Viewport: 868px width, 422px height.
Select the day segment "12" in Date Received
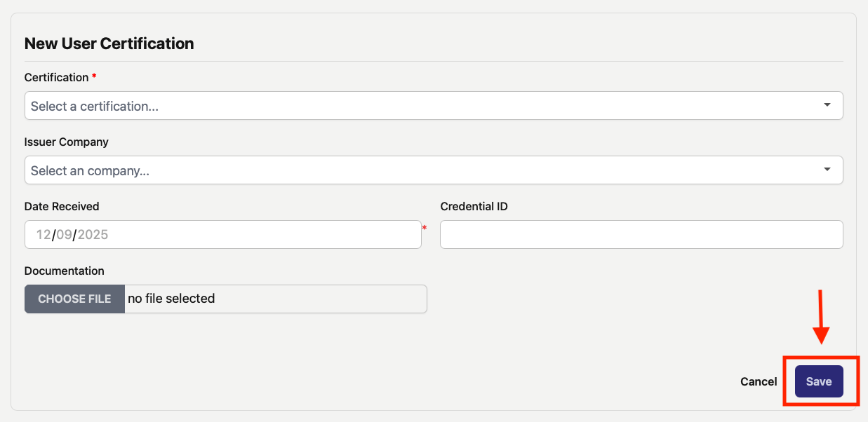[44, 235]
